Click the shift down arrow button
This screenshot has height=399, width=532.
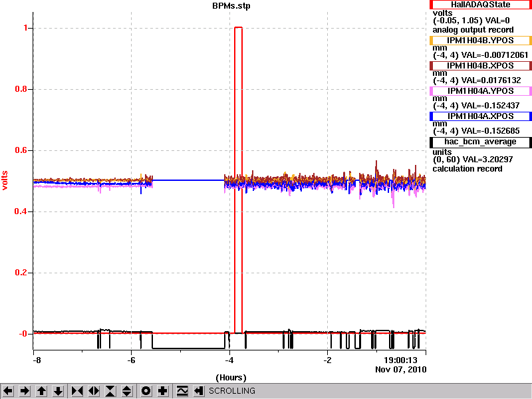[59, 391]
